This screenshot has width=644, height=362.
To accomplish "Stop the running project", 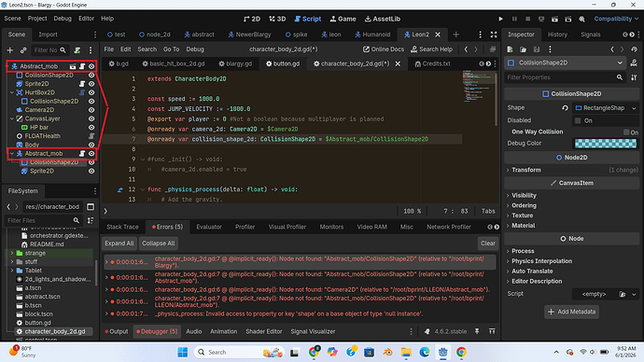I will [x=527, y=19].
